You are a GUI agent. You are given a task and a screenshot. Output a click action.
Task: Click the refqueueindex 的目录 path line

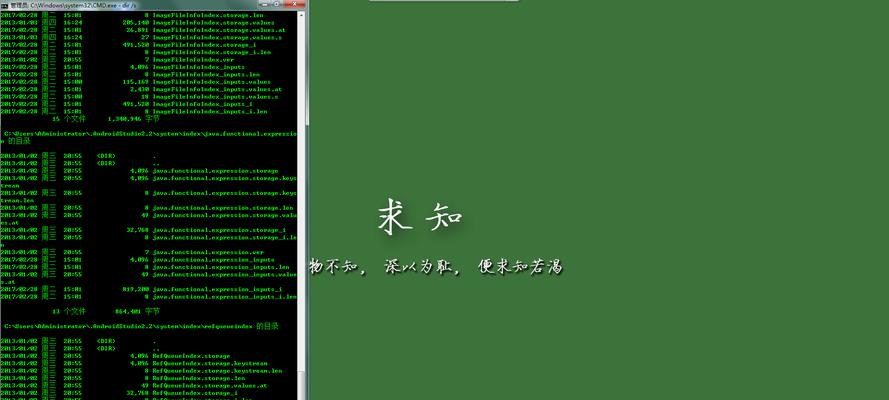140,326
